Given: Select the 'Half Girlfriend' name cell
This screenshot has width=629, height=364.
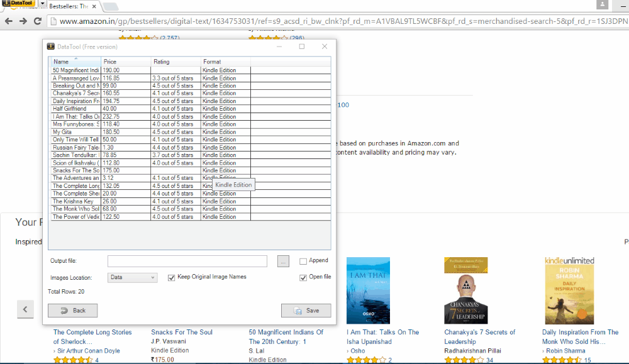Looking at the screenshot, I should tap(76, 109).
